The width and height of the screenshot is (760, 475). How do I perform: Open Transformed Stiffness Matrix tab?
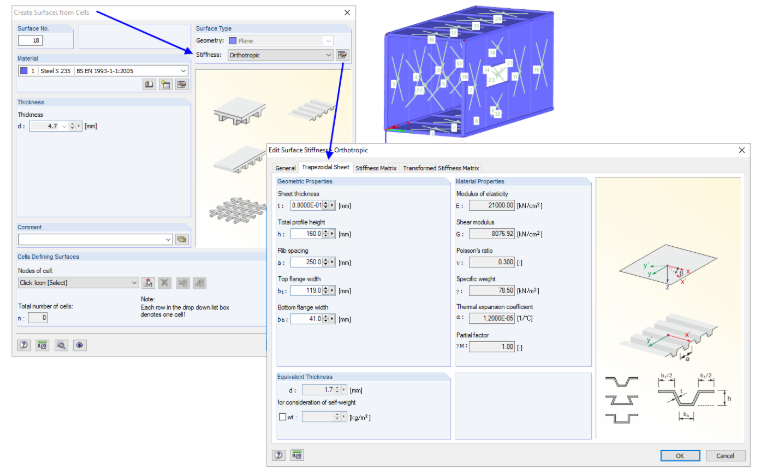pyautogui.click(x=441, y=168)
